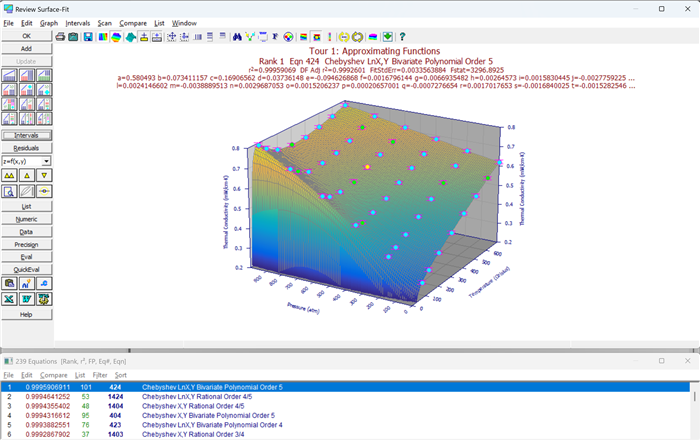Screen dimensions: 700x440
Task: Click the clipboard copy toolbar icon
Action: pos(73,37)
